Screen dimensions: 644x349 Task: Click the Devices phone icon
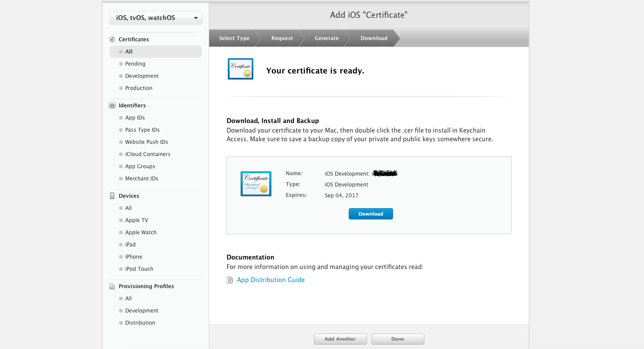tap(112, 196)
